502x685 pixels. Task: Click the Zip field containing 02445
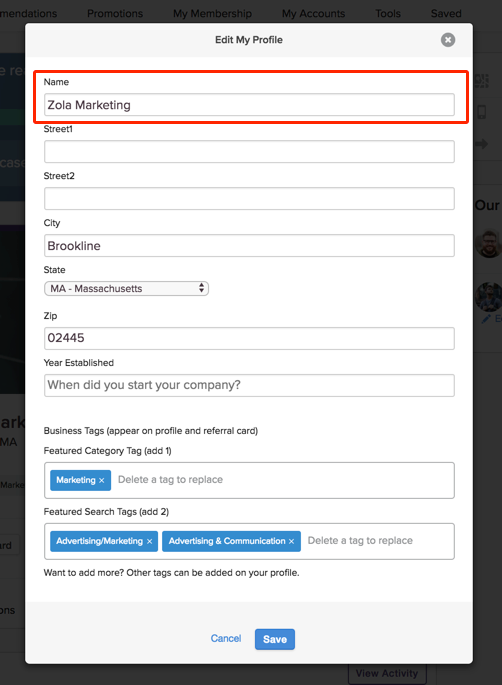click(249, 338)
